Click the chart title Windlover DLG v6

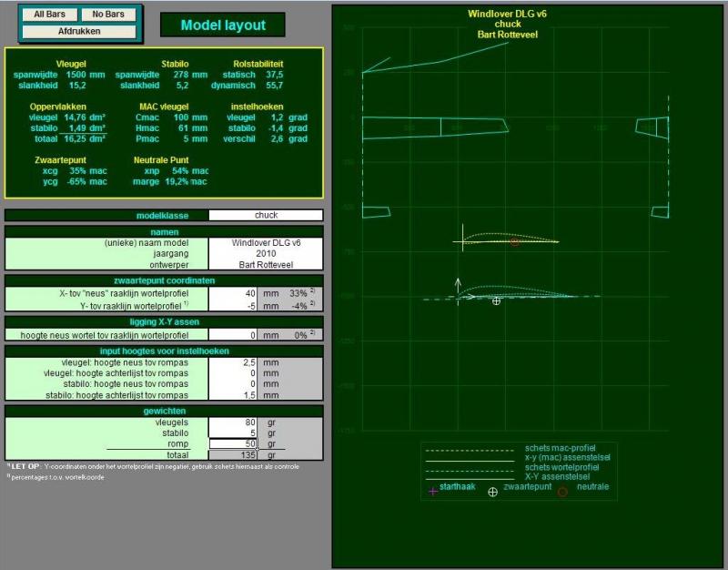tap(507, 14)
